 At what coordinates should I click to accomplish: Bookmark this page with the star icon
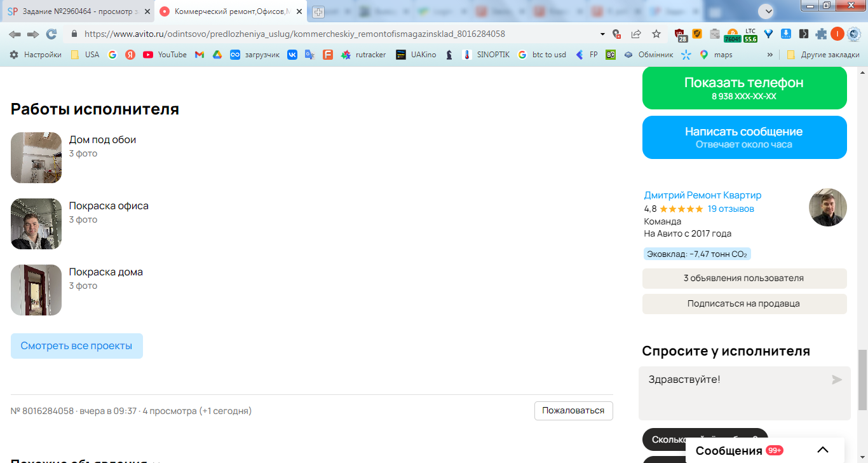click(656, 34)
